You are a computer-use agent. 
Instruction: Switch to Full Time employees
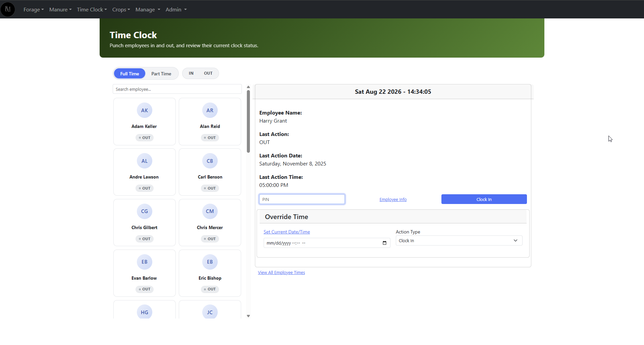pos(129,74)
